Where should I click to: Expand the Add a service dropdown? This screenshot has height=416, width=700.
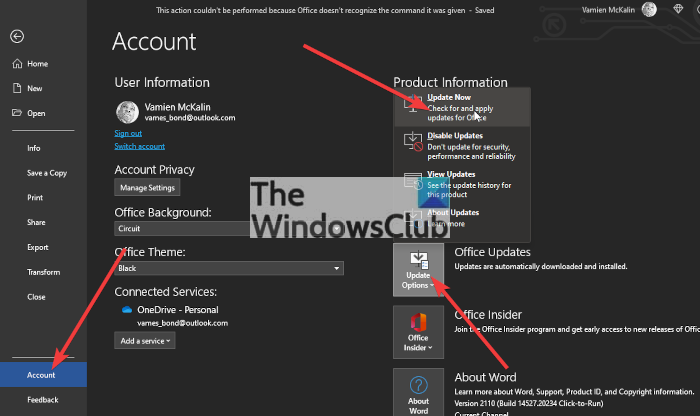pos(145,341)
